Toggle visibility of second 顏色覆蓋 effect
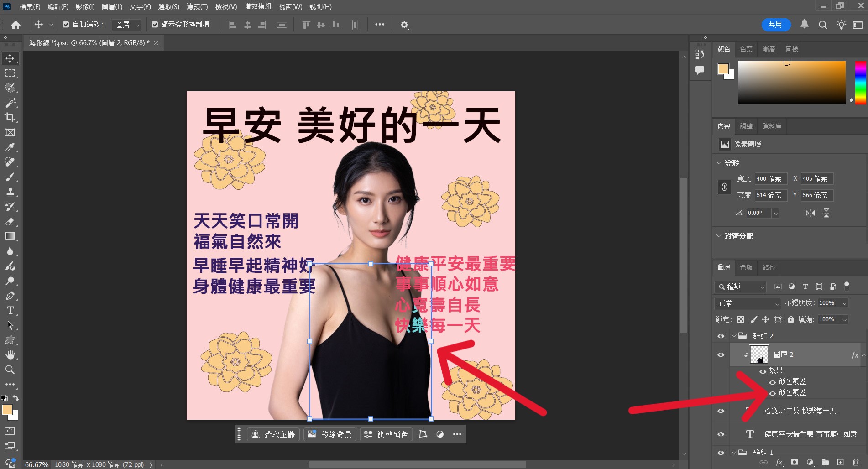Viewport: 868px width, 469px height. click(773, 393)
